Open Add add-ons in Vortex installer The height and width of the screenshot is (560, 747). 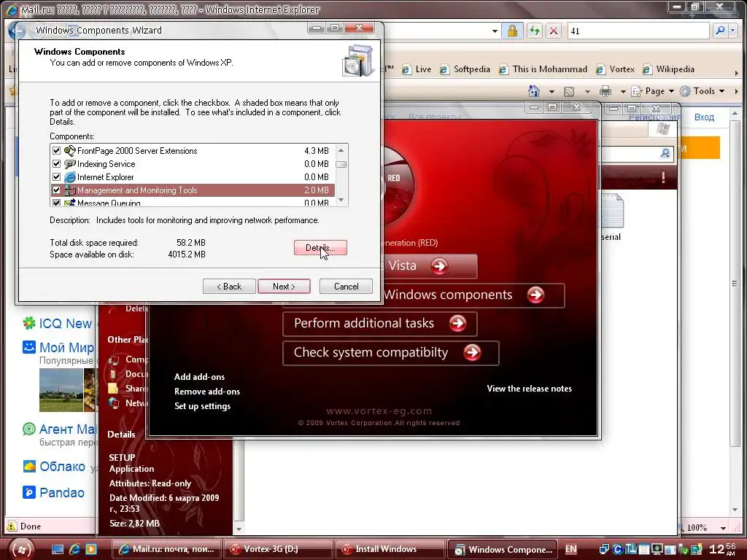pyautogui.click(x=199, y=377)
